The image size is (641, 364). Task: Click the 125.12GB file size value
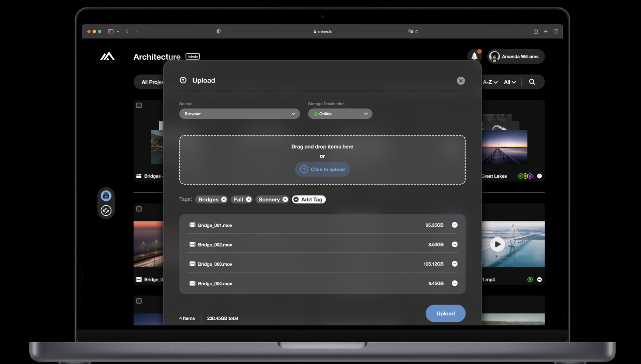click(433, 264)
